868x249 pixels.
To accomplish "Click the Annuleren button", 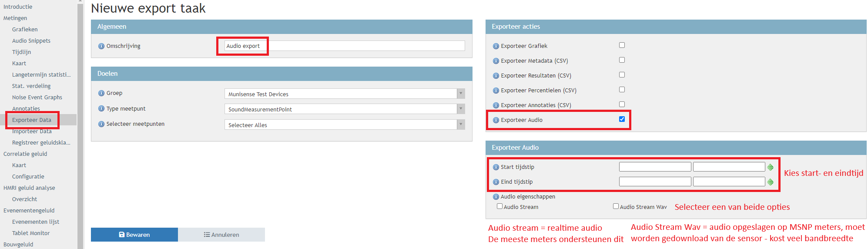I will tap(221, 235).
